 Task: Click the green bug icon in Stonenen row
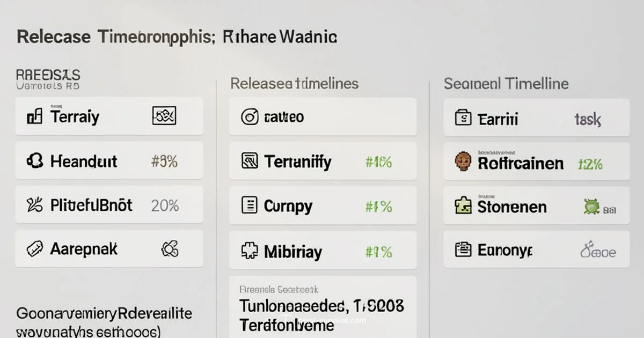point(591,207)
